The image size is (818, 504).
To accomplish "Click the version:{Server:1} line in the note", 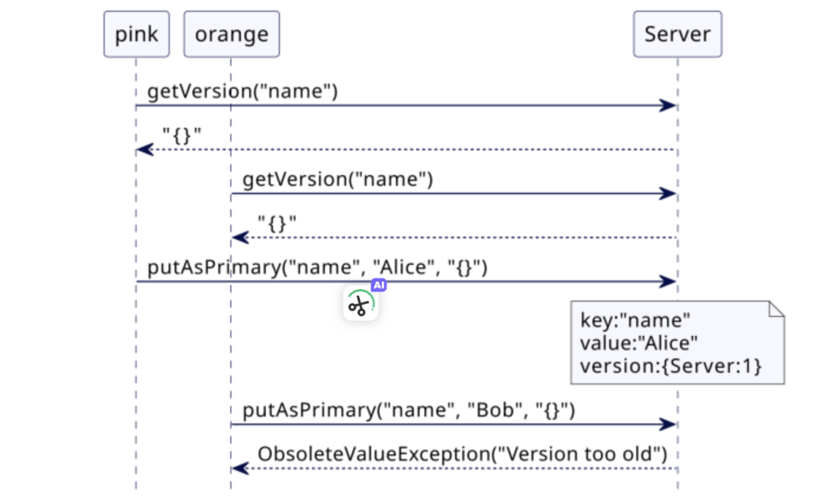I will tap(670, 366).
